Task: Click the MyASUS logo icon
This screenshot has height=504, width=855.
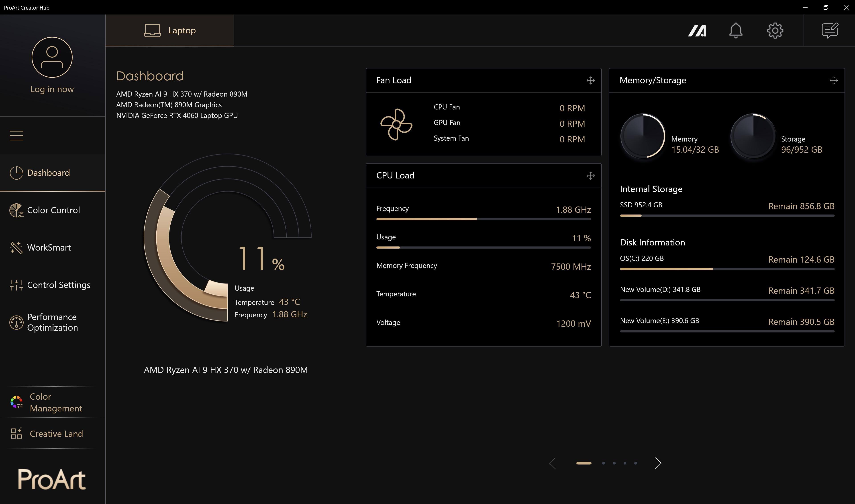Action: tap(697, 30)
